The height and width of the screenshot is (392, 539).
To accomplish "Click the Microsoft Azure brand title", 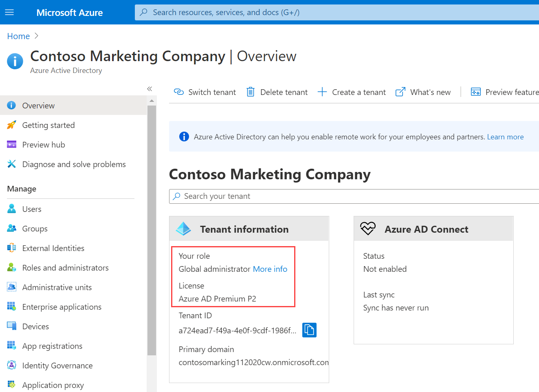I will (70, 13).
